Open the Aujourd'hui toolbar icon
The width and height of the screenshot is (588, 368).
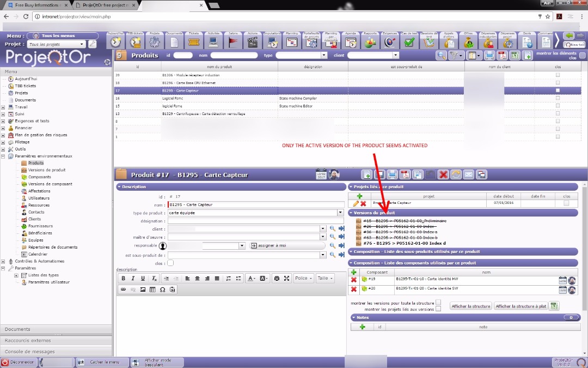pos(115,41)
